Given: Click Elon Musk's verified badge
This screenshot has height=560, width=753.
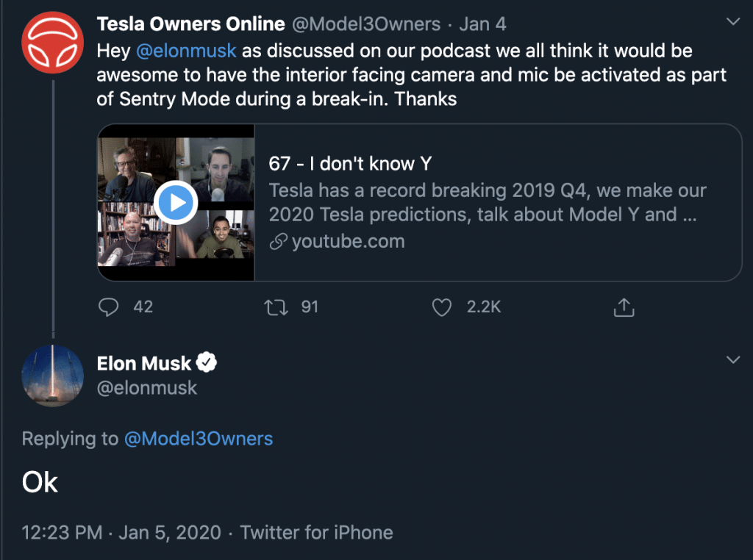Looking at the screenshot, I should [x=207, y=362].
